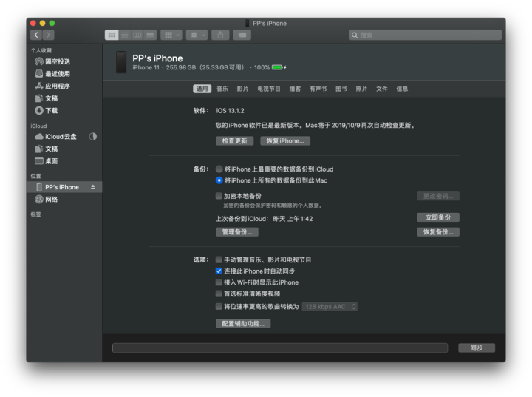The height and width of the screenshot is (397, 532).
Task: Click the 位置 sidebar section header
Action: click(36, 176)
